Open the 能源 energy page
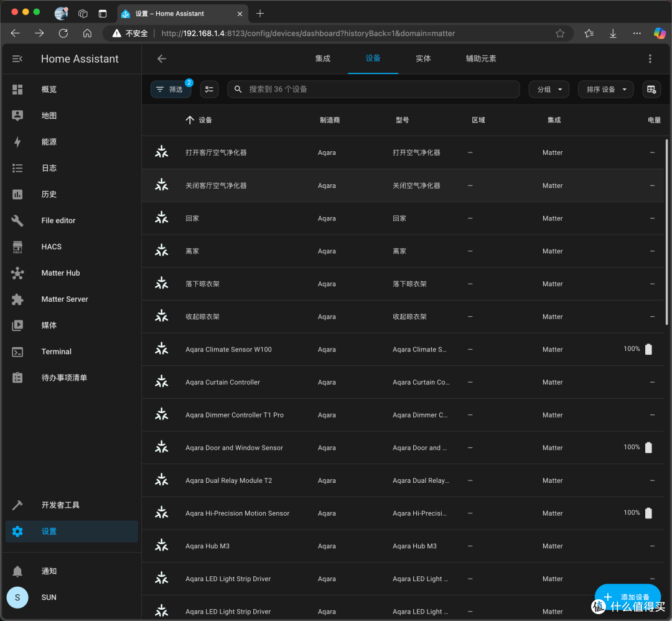The width and height of the screenshot is (672, 621). [71, 141]
